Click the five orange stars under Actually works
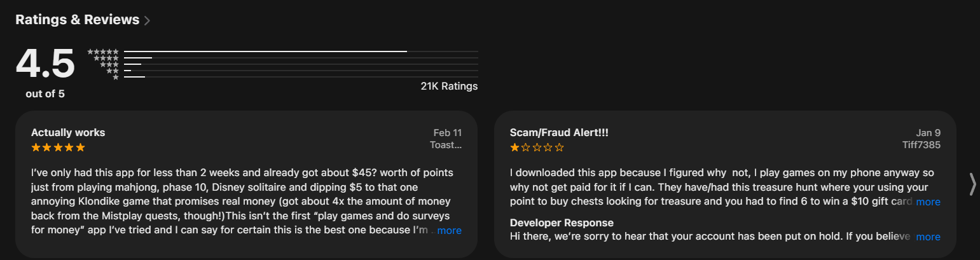The width and height of the screenshot is (980, 260). [x=58, y=147]
